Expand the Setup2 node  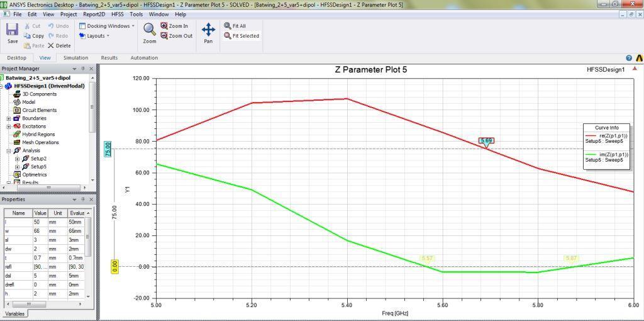click(17, 159)
